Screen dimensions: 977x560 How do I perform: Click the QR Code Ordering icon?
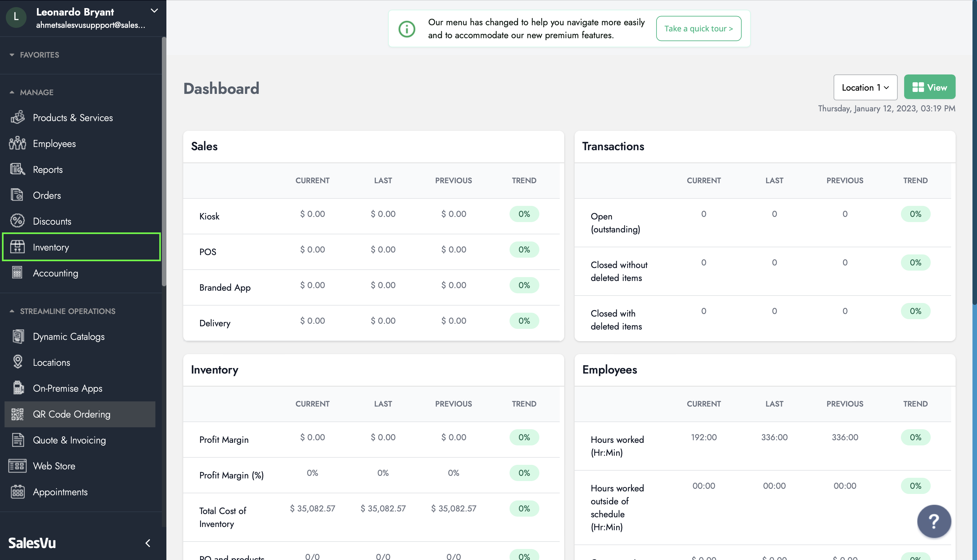point(18,414)
